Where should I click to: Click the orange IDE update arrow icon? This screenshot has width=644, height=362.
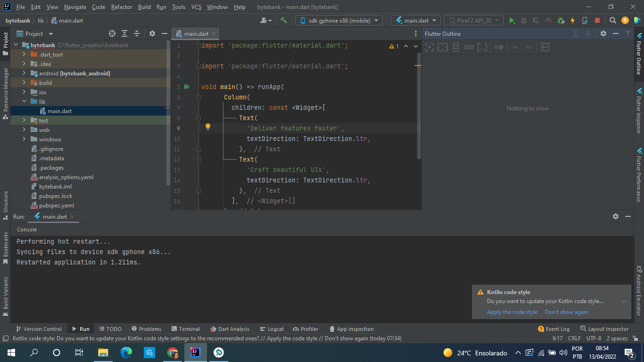pyautogui.click(x=625, y=20)
